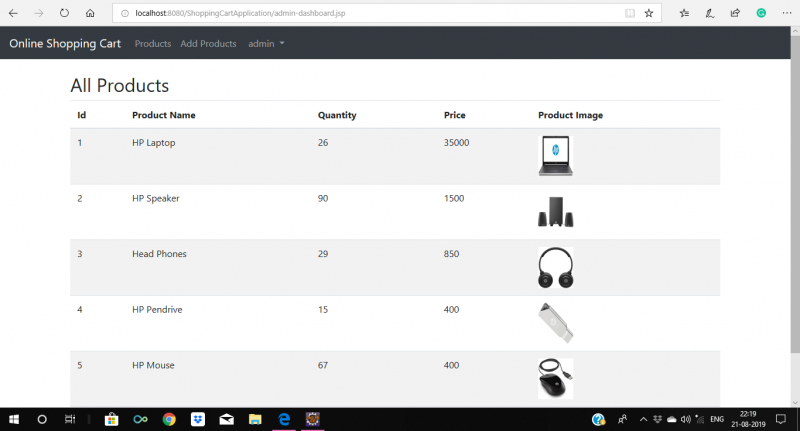800x431 pixels.
Task: Select the Head Phones product name
Action: [x=159, y=254]
